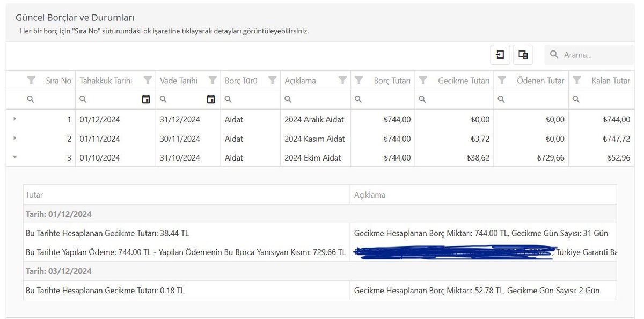Sort by Borç Türü column header label

tap(241, 81)
